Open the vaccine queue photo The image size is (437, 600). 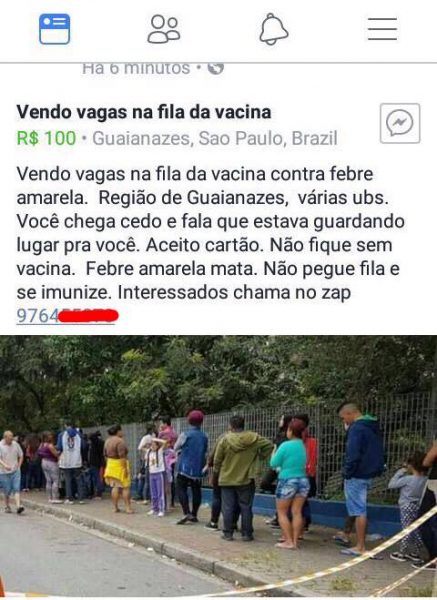(x=218, y=467)
